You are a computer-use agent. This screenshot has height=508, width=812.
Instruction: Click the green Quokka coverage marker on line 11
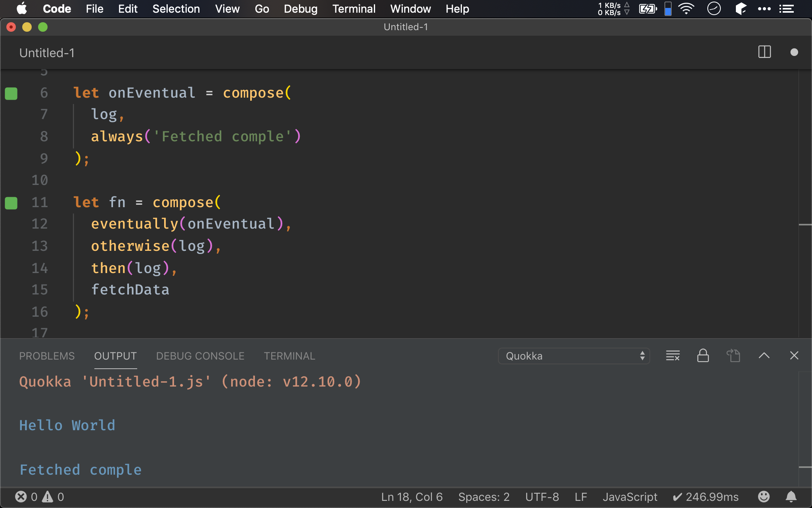coord(11,203)
